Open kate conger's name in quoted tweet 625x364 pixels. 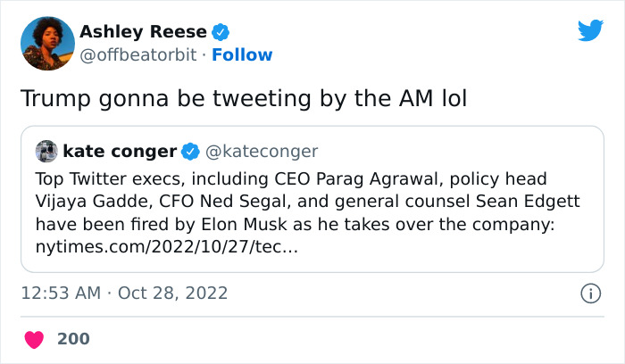tap(119, 151)
